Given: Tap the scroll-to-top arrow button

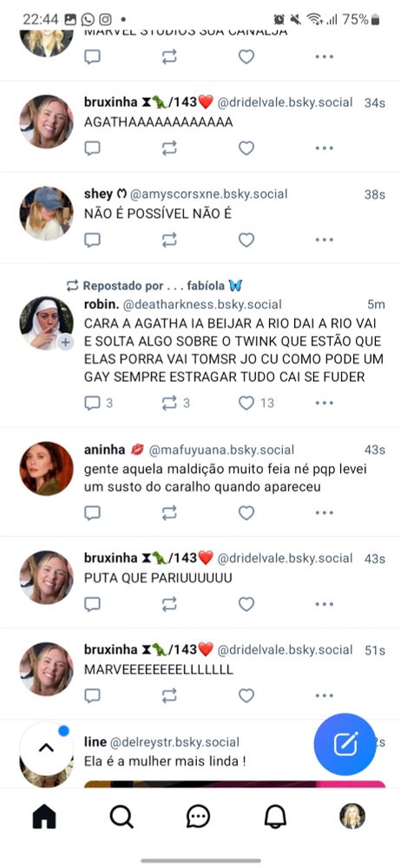Looking at the screenshot, I should tap(46, 748).
